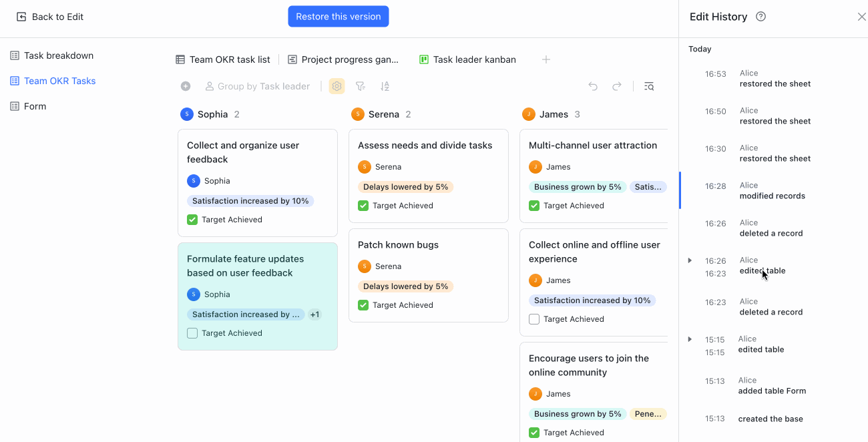Uncheck Target Achieved on Patch known bugs
This screenshot has height=442, width=868.
[x=363, y=305]
